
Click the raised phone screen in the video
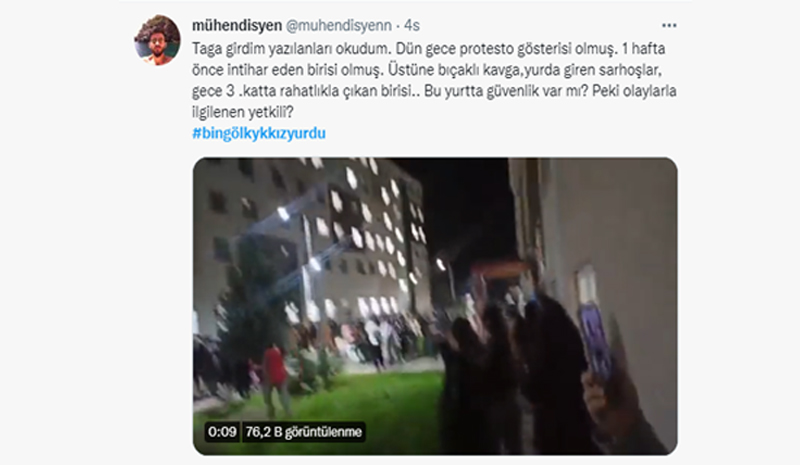(x=595, y=341)
